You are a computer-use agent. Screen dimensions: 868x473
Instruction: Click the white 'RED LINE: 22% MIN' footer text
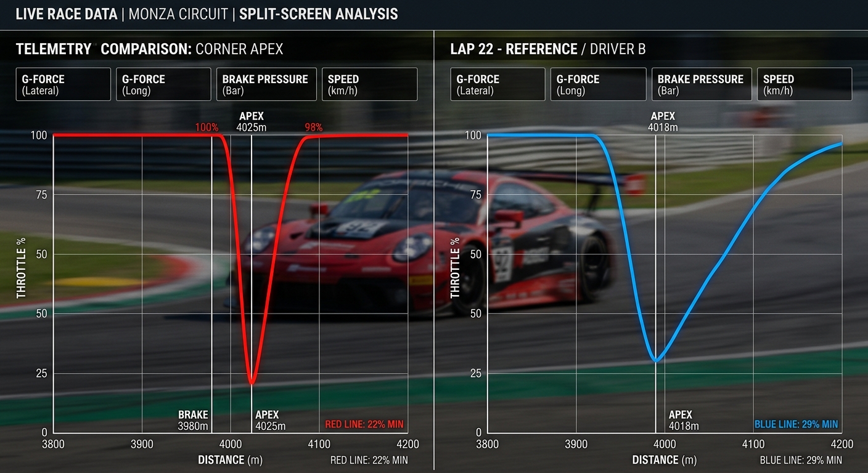coord(369,460)
